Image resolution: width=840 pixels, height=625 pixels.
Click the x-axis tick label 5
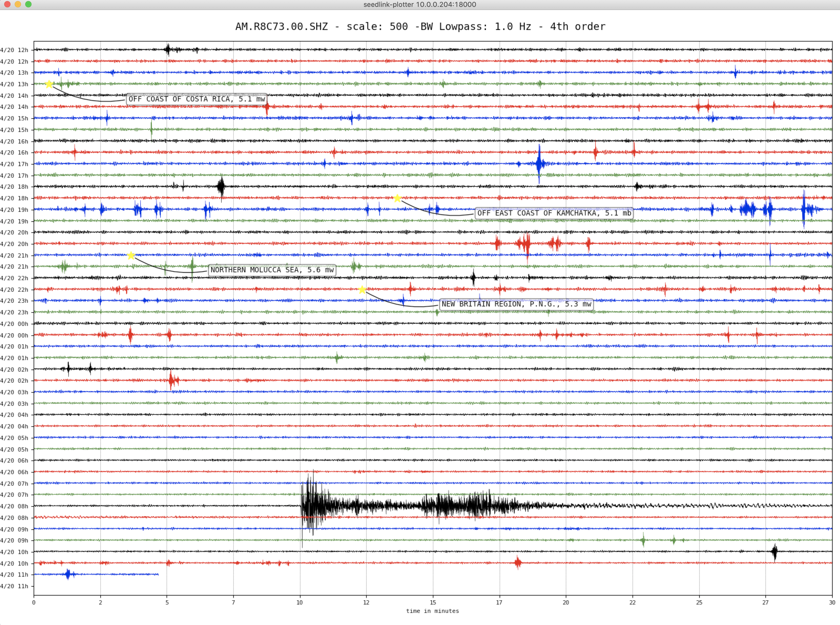(x=167, y=602)
